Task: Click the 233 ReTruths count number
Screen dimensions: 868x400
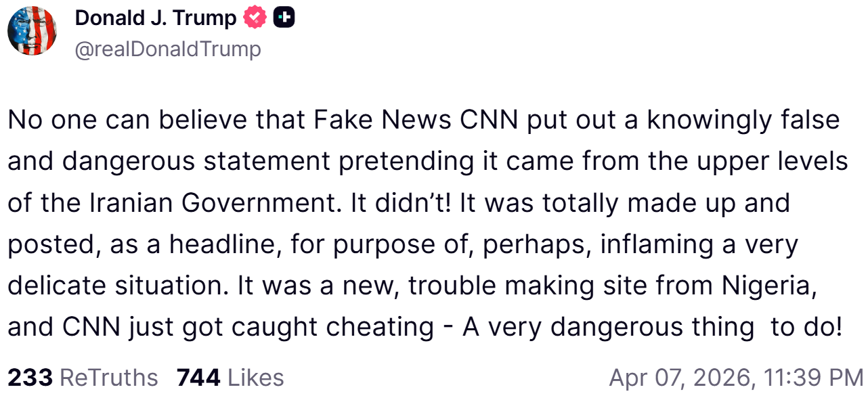Action: [30, 377]
